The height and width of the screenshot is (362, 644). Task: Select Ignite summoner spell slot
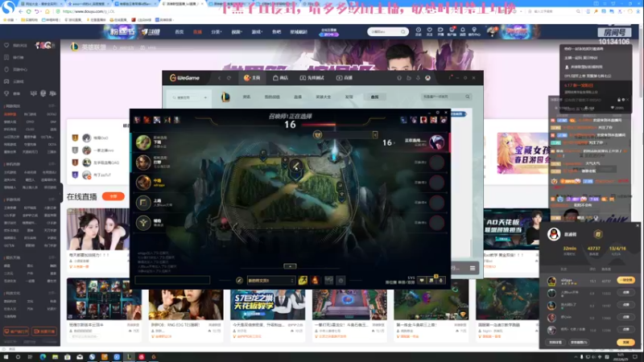(x=315, y=280)
